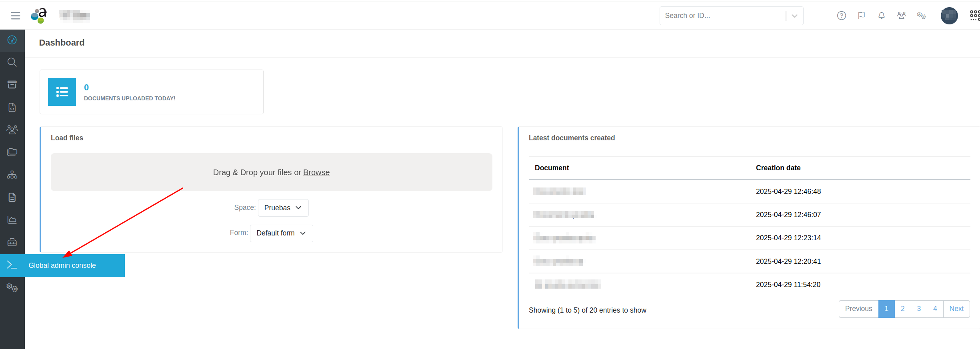Screen dimensions: 980x349
Task: Open the Dashboard sidebar item
Action: pyautogui.click(x=12, y=40)
